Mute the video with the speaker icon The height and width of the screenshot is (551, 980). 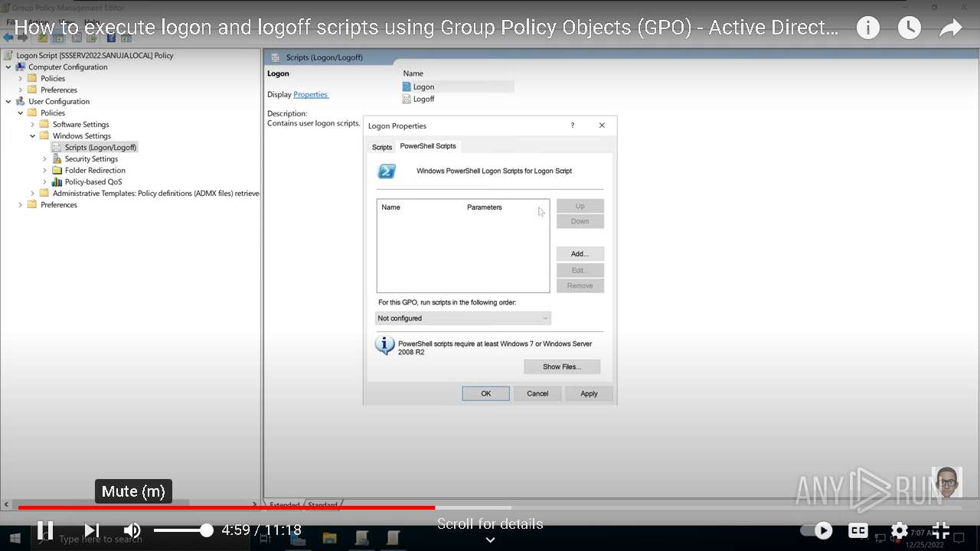click(132, 530)
